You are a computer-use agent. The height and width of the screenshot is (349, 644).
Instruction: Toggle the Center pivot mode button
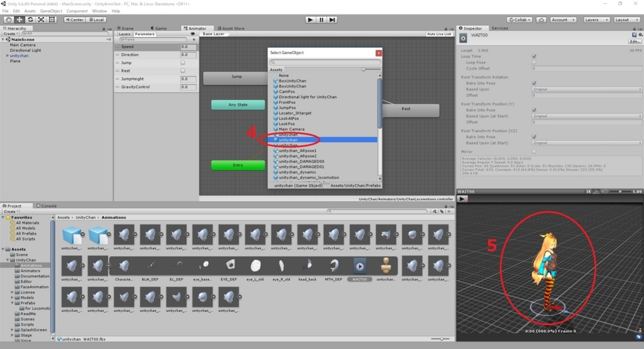click(x=74, y=19)
